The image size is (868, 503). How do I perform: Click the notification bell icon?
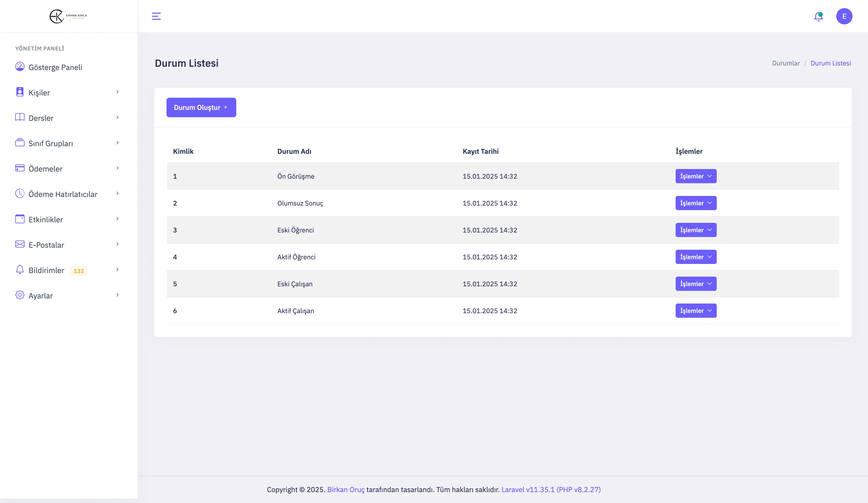pos(819,16)
